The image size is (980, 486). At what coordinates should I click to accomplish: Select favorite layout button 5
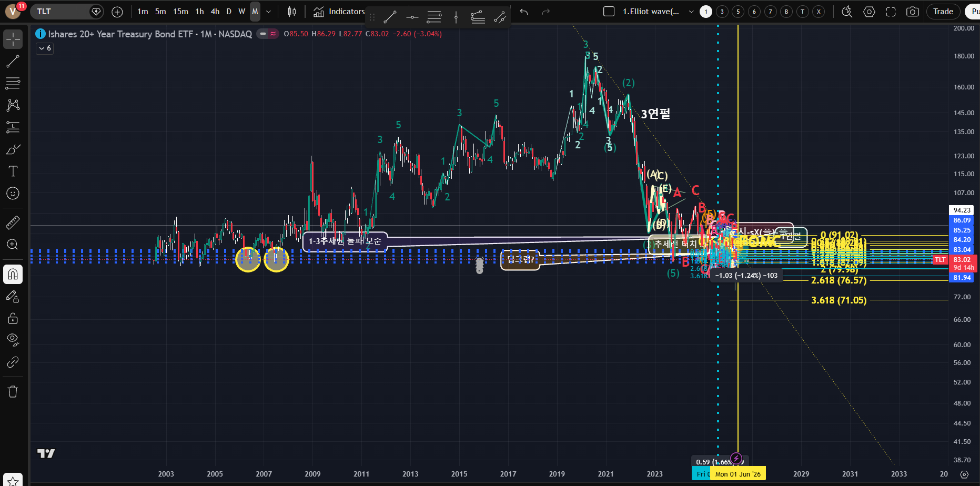click(x=738, y=12)
